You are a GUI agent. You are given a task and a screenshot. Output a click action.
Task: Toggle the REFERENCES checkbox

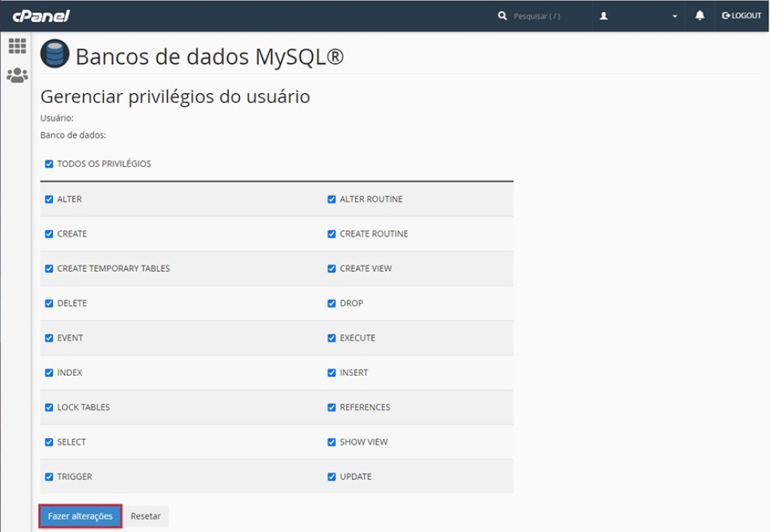pyautogui.click(x=332, y=407)
